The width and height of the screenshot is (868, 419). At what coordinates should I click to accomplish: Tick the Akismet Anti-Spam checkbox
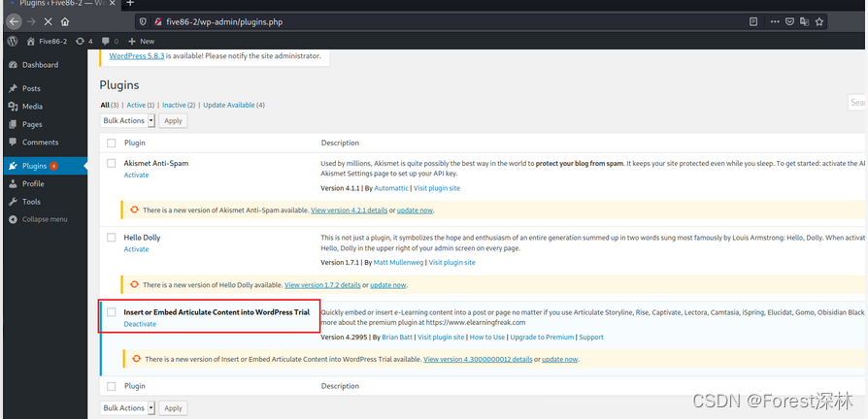112,163
